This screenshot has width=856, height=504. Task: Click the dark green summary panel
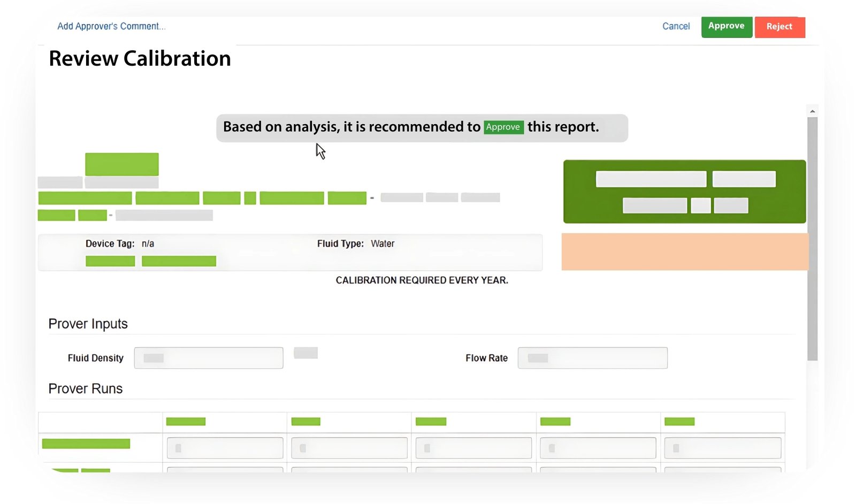pos(684,192)
